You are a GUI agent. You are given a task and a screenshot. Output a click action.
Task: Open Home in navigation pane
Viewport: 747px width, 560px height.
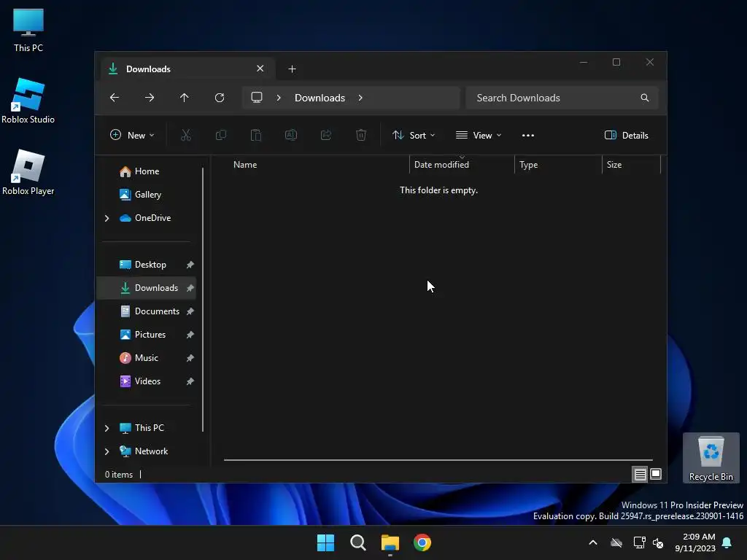point(146,171)
